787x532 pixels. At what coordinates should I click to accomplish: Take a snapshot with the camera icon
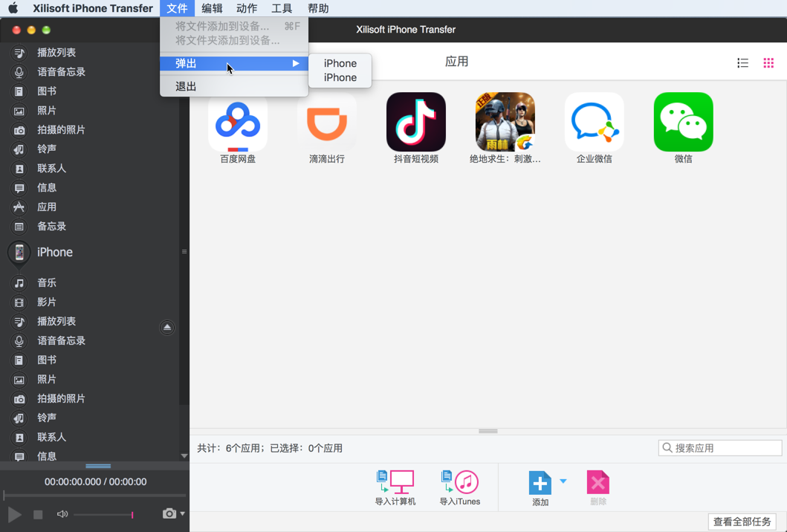169,513
